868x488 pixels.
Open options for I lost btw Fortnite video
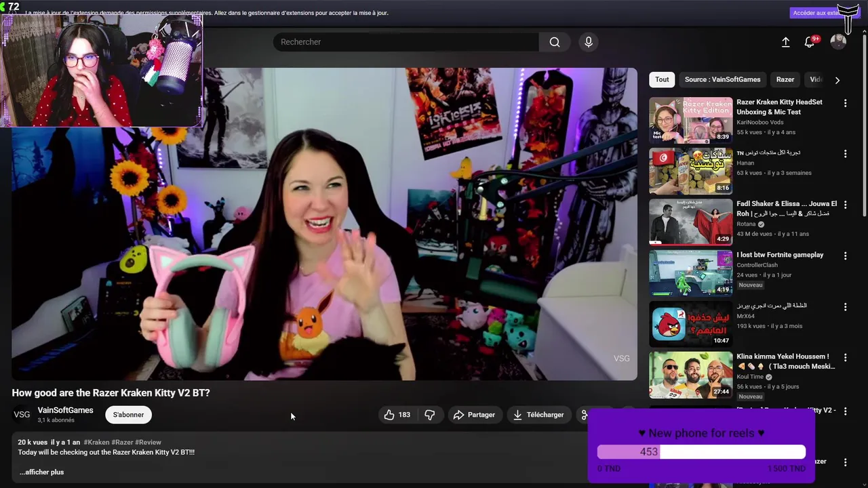tap(845, 256)
